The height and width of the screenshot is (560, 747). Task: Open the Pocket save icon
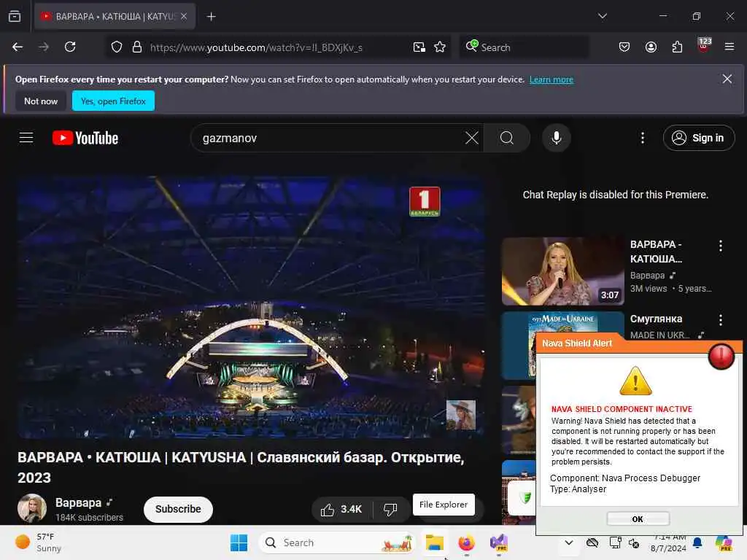coord(624,47)
